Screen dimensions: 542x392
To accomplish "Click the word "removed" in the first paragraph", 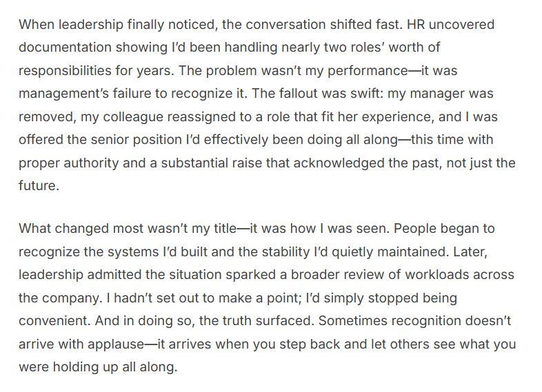I will pyautogui.click(x=43, y=116).
